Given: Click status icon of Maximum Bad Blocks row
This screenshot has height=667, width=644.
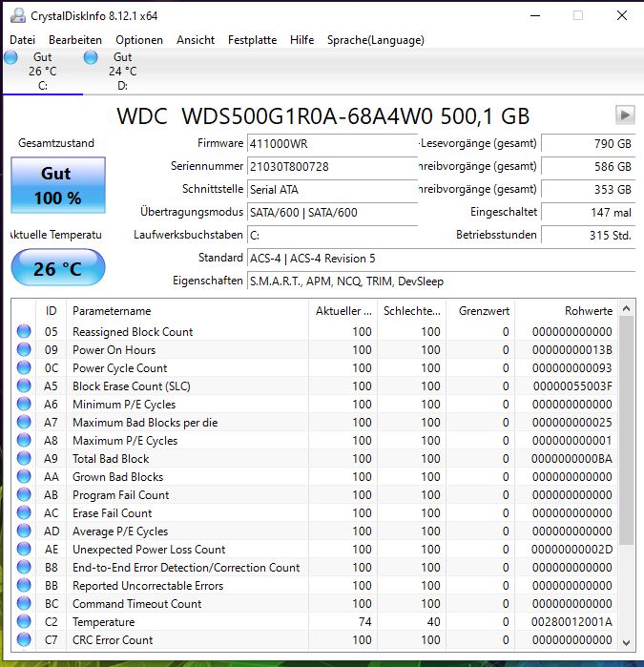Looking at the screenshot, I should point(24,422).
